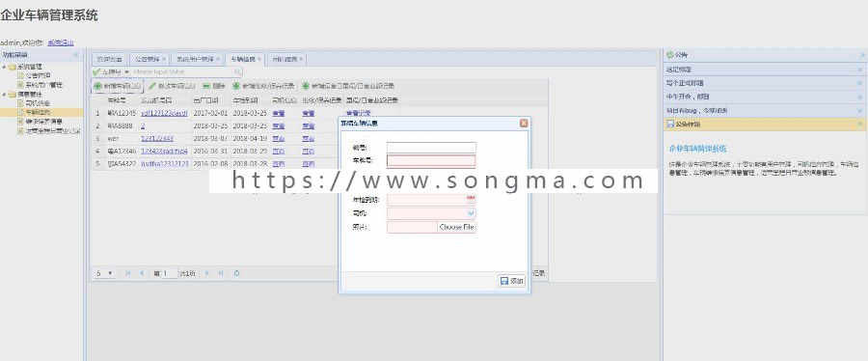Click the search value input box
The width and height of the screenshot is (868, 361).
tap(182, 72)
